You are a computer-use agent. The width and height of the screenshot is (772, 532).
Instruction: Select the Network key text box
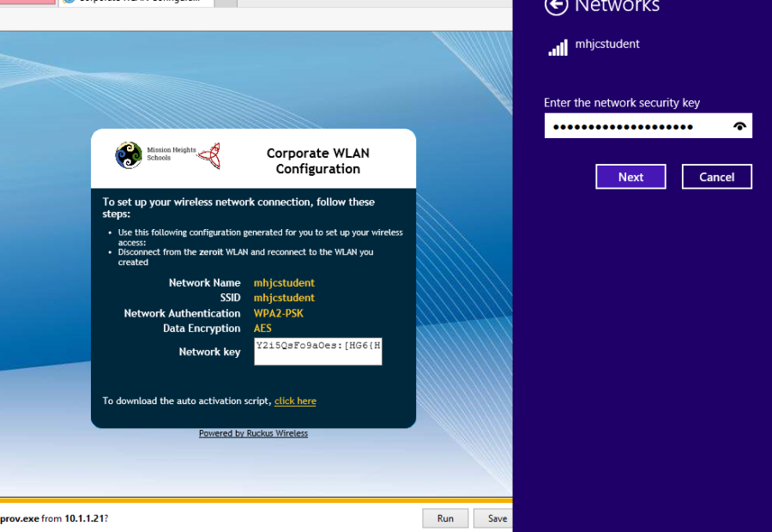tap(317, 350)
